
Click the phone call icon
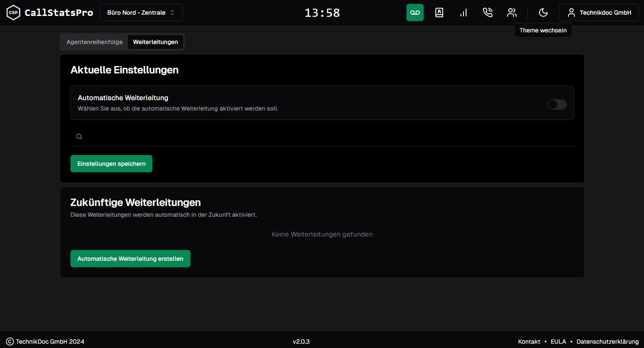[487, 13]
